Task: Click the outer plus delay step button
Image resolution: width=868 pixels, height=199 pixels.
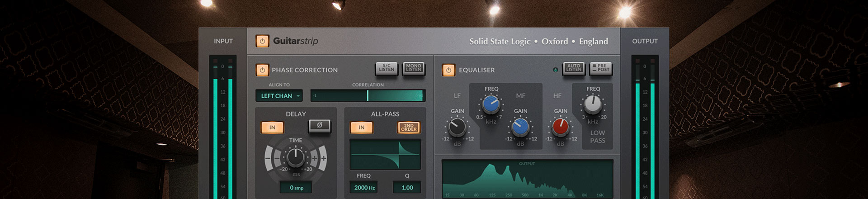Action: (323, 158)
